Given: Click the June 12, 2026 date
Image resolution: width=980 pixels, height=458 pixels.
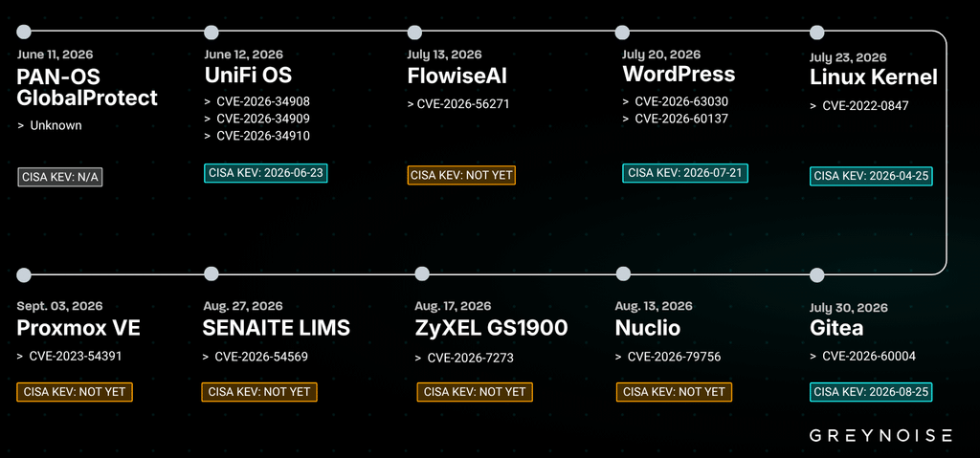Looking at the screenshot, I should point(244,55).
